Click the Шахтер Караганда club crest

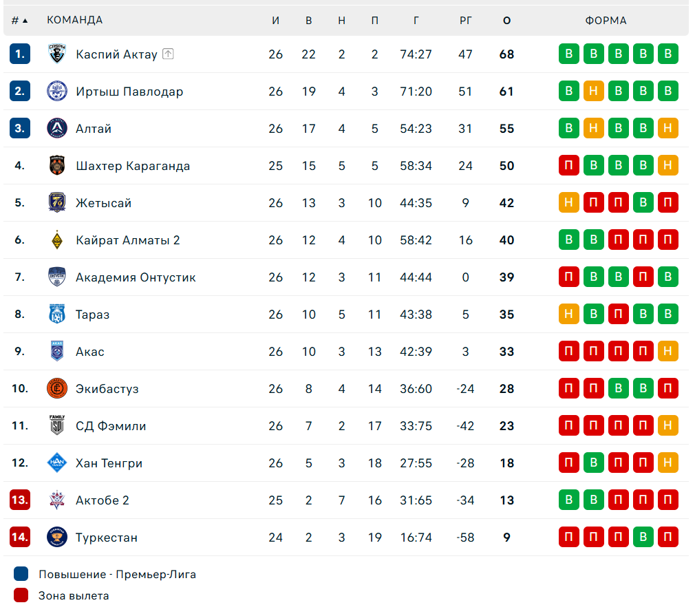coord(57,165)
